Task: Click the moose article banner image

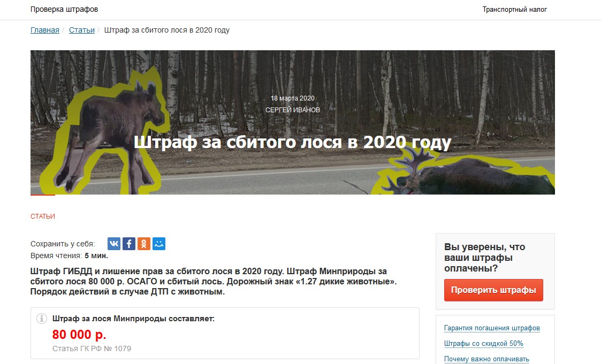Action: (292, 122)
